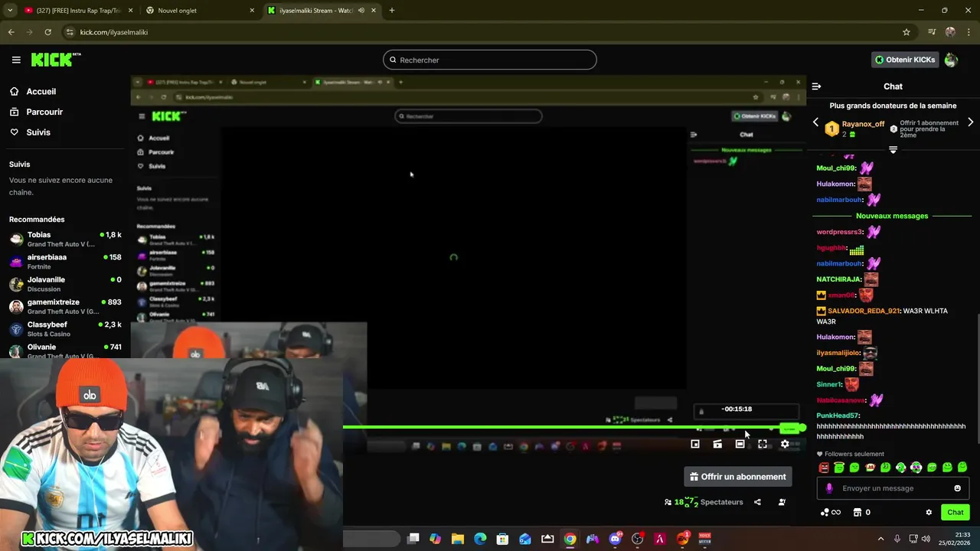
Task: Toggle the taskbar microphone icon
Action: (897, 539)
